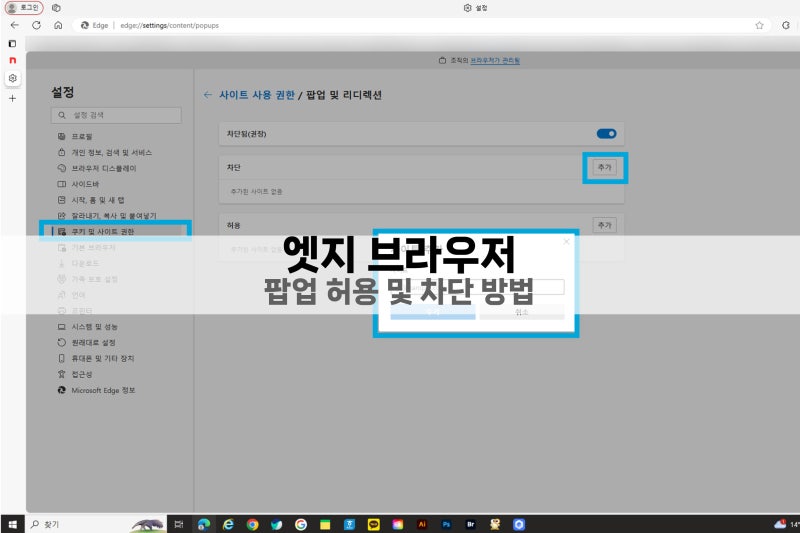
Task: Click the favorites star icon
Action: 759,26
